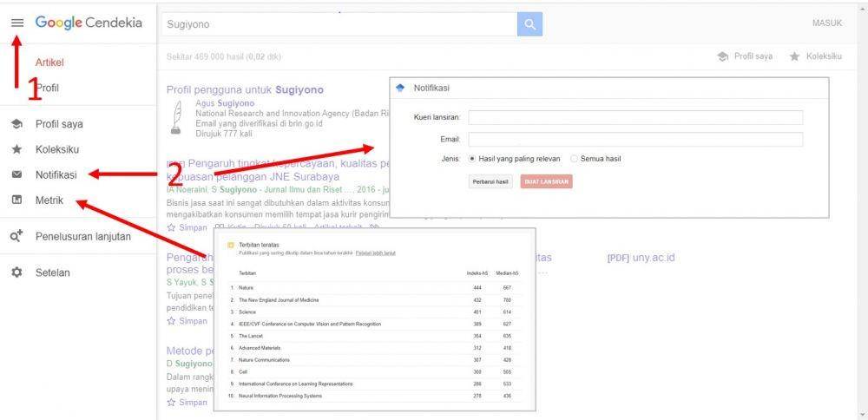The width and height of the screenshot is (868, 420).
Task: Click the Email input field
Action: pyautogui.click(x=635, y=140)
